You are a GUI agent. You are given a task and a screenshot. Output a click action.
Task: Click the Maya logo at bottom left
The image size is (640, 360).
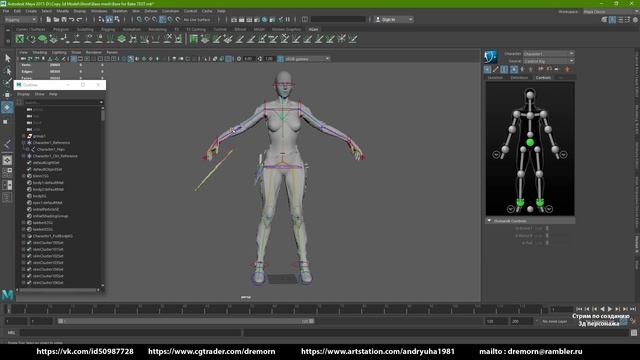tap(7, 294)
